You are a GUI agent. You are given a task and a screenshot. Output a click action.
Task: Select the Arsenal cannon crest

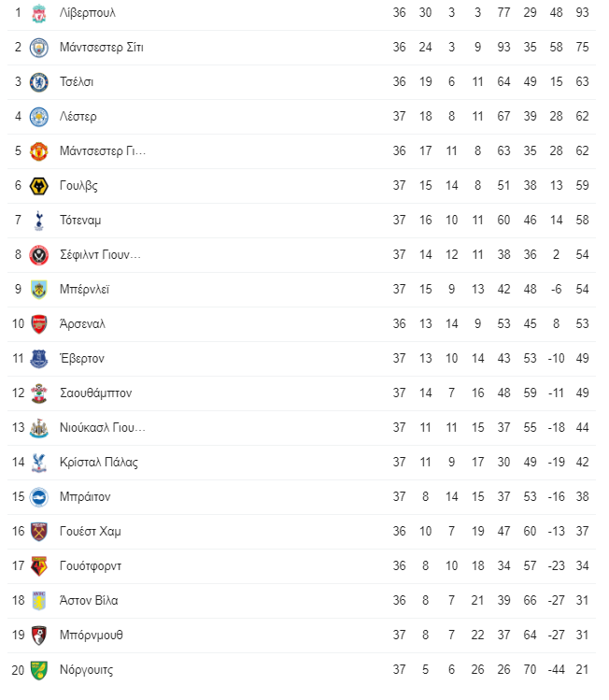click(39, 324)
